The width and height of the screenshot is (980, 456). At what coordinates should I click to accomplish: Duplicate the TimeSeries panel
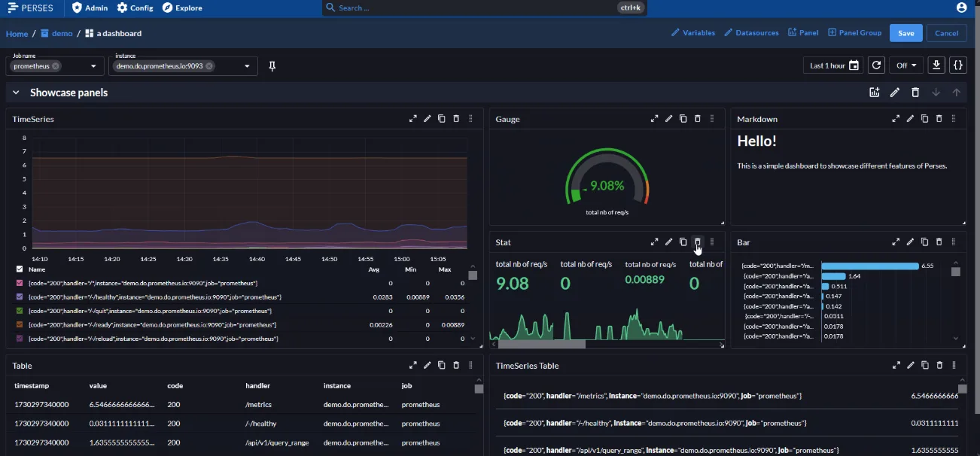click(x=442, y=119)
